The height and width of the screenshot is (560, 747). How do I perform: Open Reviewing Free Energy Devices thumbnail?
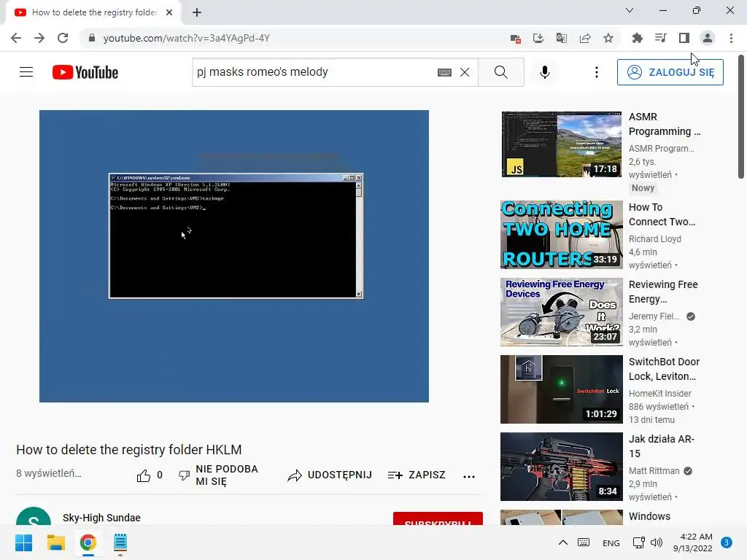(561, 312)
